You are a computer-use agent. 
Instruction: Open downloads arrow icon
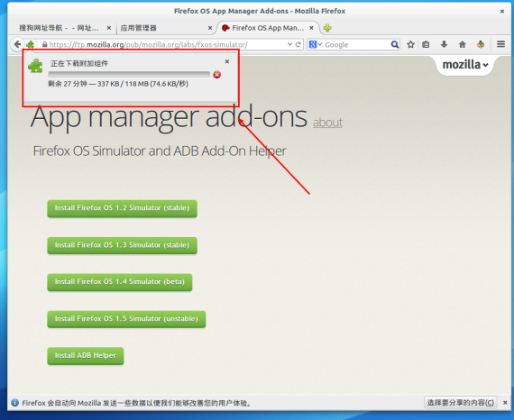coord(444,44)
